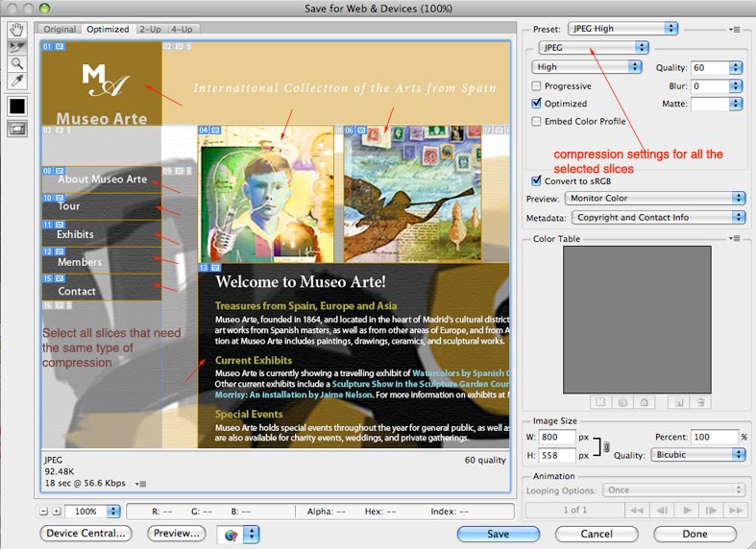The width and height of the screenshot is (756, 549).
Task: Click the black eyedropper color swatch
Action: (x=17, y=106)
